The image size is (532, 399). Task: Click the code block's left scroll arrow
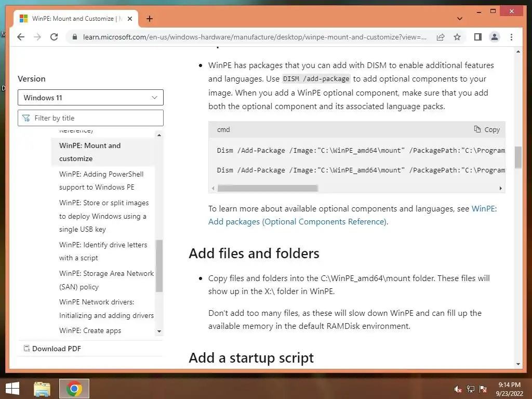tap(213, 188)
